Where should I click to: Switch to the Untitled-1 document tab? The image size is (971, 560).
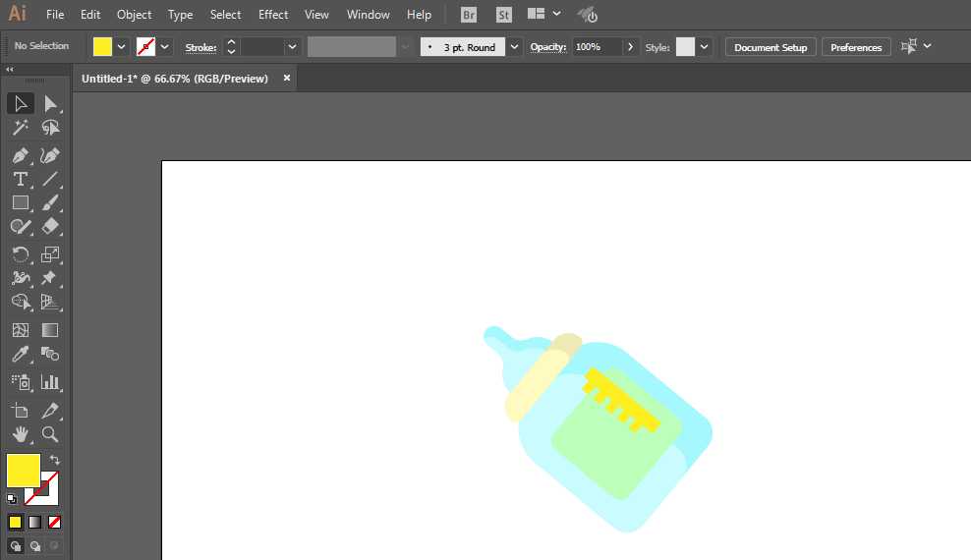point(175,79)
